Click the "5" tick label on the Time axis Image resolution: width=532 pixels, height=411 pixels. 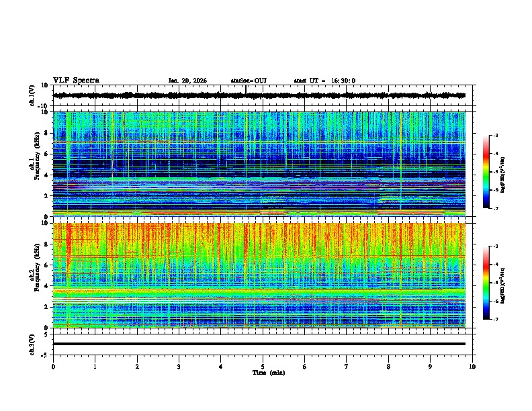point(263,367)
